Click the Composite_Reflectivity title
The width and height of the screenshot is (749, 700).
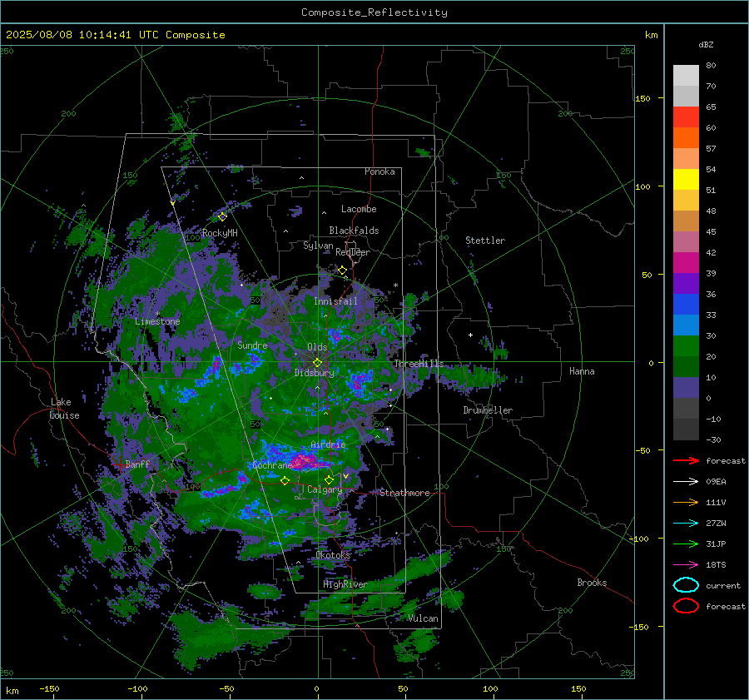point(374,12)
